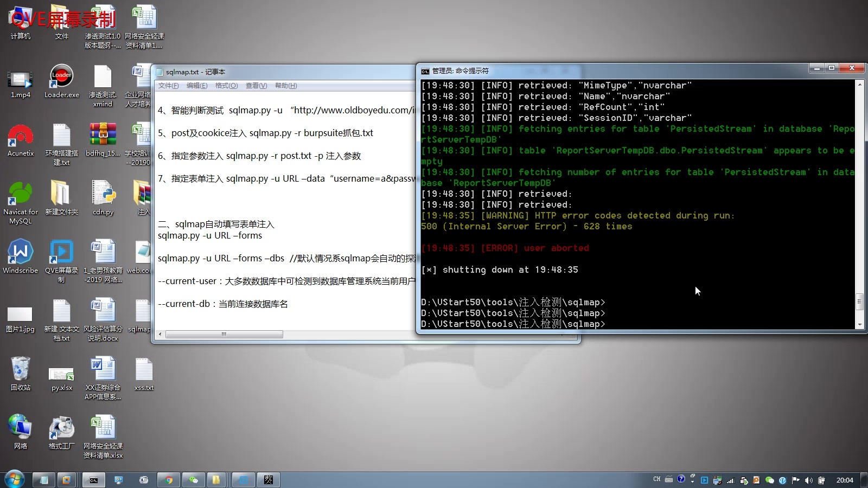Image resolution: width=868 pixels, height=488 pixels.
Task: Open WeChat from the taskbar
Action: (x=194, y=480)
